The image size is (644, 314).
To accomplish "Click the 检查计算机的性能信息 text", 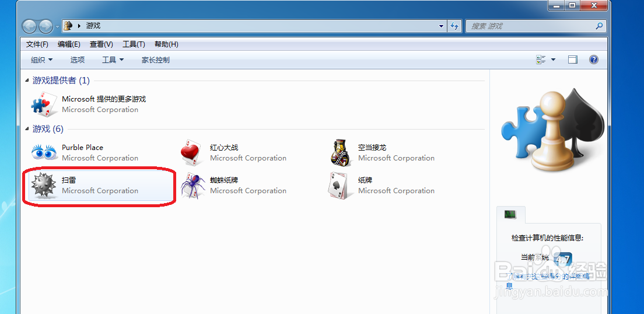I will tap(548, 238).
